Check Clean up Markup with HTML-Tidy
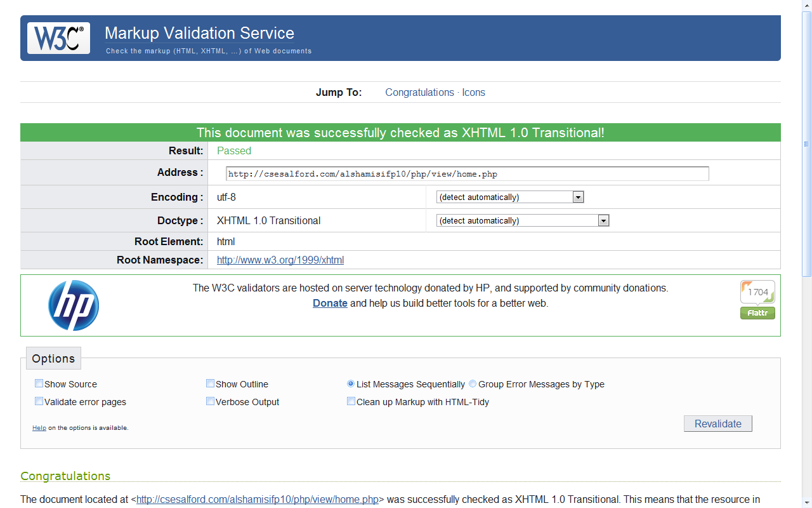The width and height of the screenshot is (812, 508). point(351,401)
